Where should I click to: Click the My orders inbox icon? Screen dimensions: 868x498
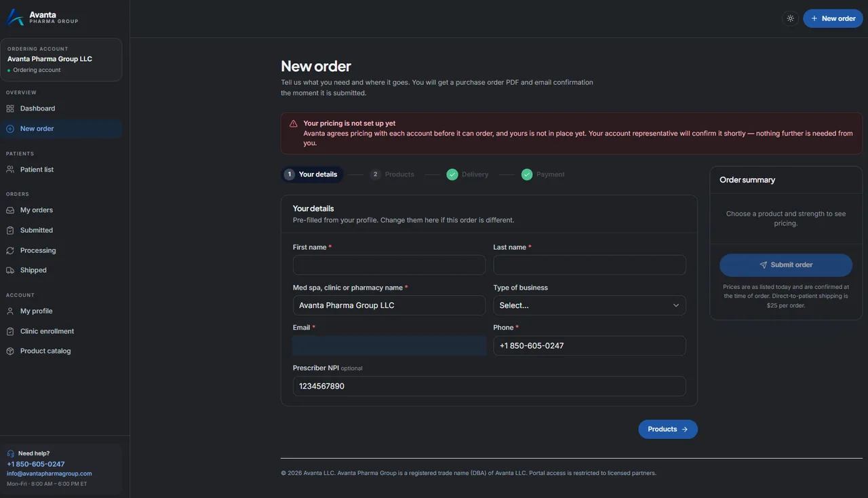10,210
